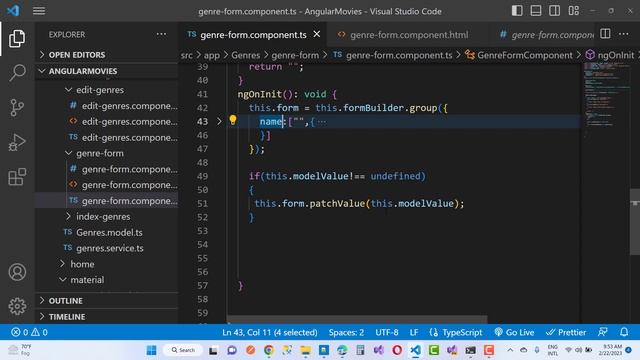This screenshot has height=360, width=640.
Task: Click the horizontal editor scrollbar
Action: pyautogui.click(x=357, y=318)
